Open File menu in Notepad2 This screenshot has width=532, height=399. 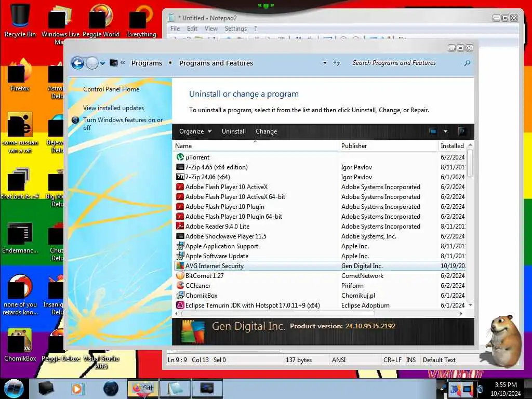click(175, 29)
